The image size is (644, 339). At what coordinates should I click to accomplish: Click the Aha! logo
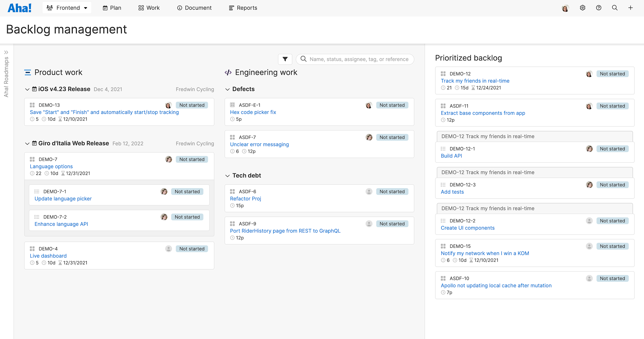click(19, 8)
